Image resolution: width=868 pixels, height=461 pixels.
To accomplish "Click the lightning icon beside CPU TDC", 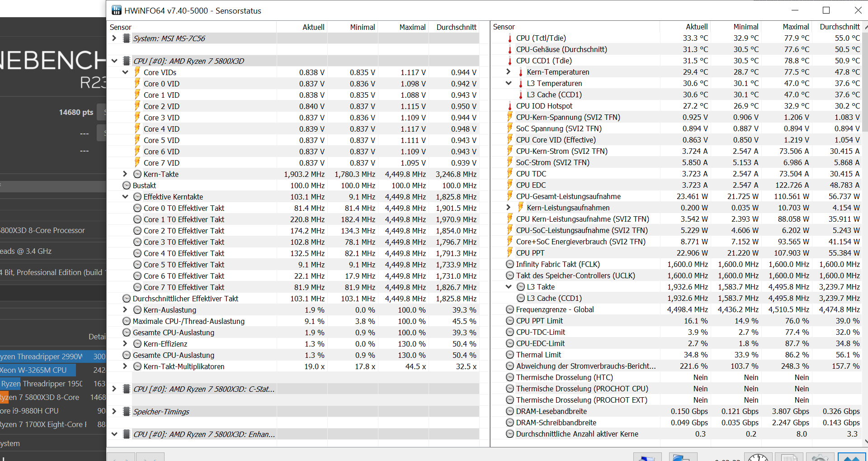I will (510, 174).
